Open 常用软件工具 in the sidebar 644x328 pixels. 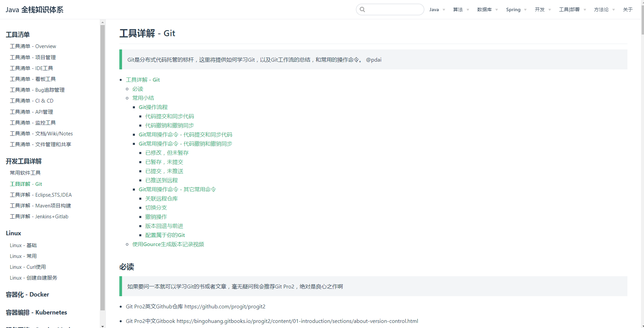pos(25,173)
